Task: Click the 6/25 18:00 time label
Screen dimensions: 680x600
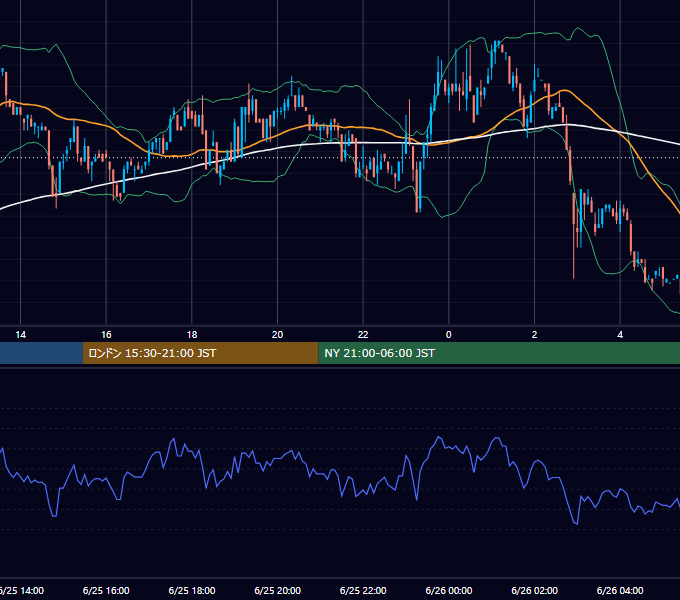Action: [x=192, y=590]
